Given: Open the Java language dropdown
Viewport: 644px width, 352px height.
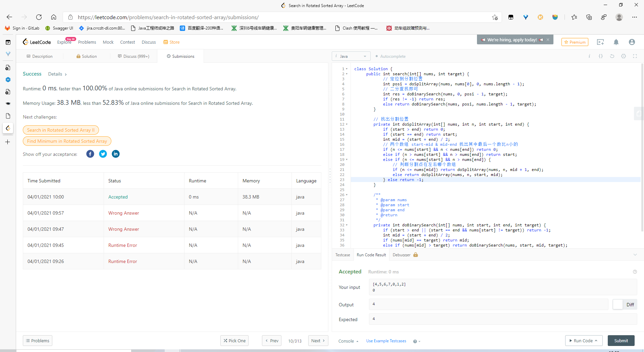Looking at the screenshot, I should pyautogui.click(x=351, y=56).
